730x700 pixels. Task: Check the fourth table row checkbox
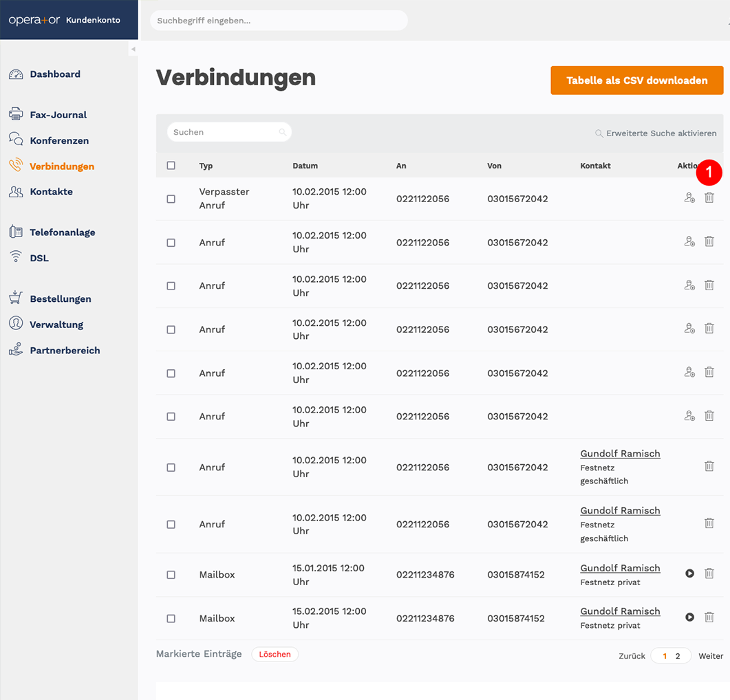(171, 329)
